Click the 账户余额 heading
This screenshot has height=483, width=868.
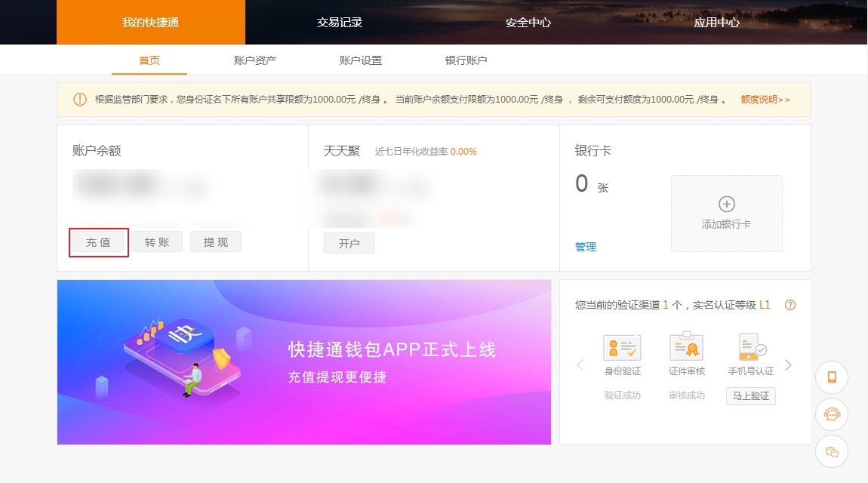(x=97, y=150)
